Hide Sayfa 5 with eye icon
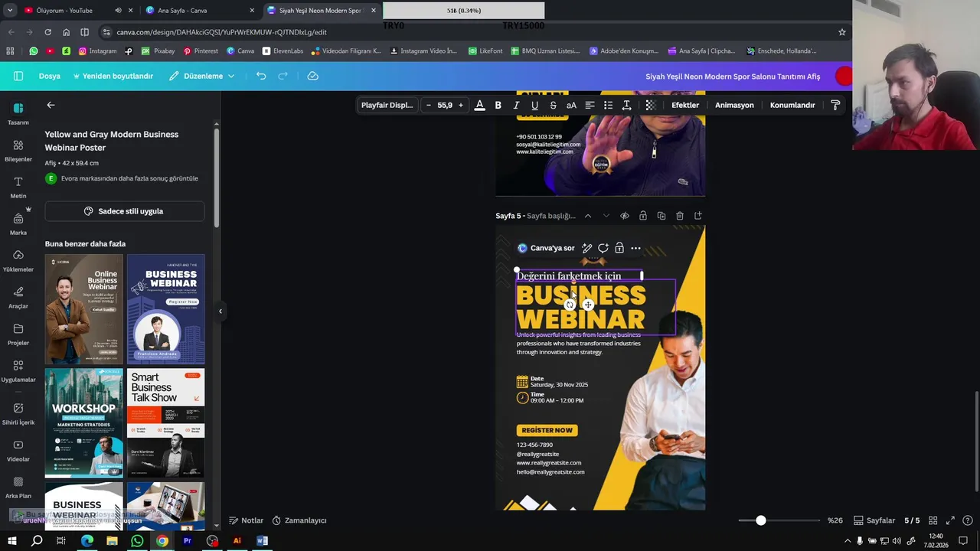The image size is (980, 551). [x=625, y=216]
